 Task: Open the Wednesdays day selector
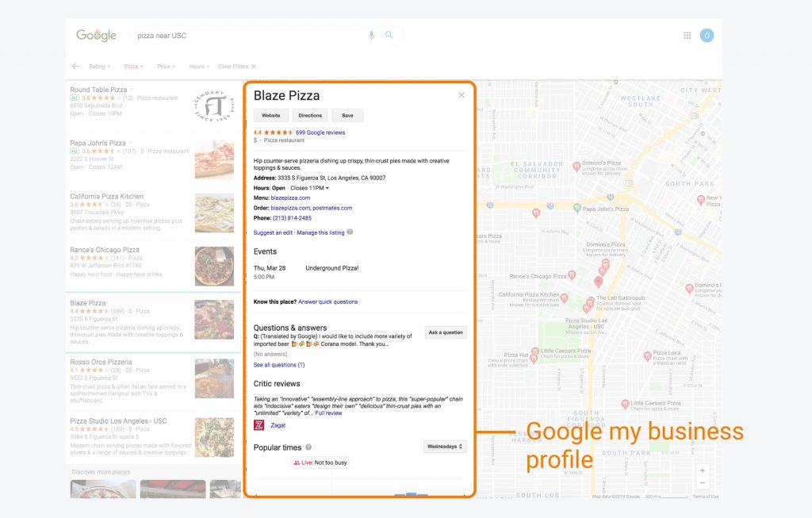coord(445,447)
